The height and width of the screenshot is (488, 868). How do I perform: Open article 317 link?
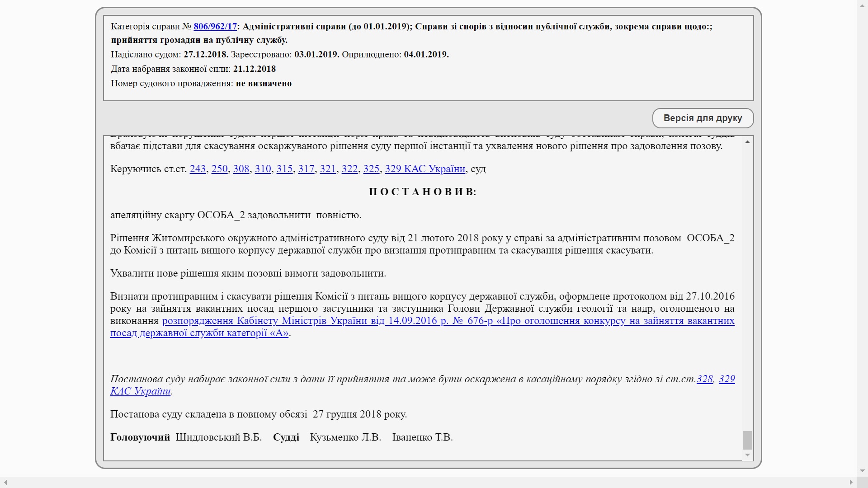[x=306, y=169]
